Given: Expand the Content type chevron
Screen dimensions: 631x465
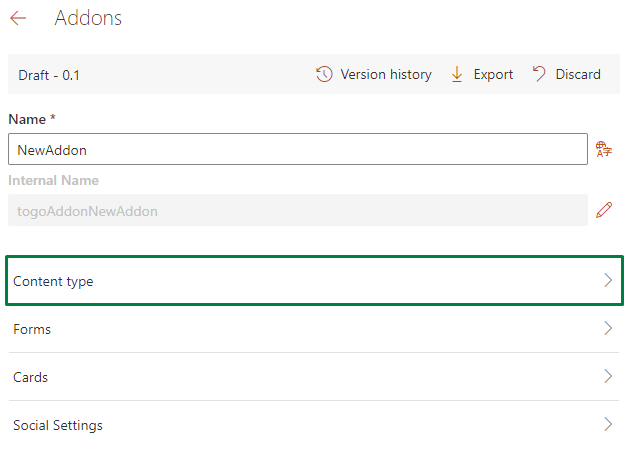Looking at the screenshot, I should coord(608,280).
